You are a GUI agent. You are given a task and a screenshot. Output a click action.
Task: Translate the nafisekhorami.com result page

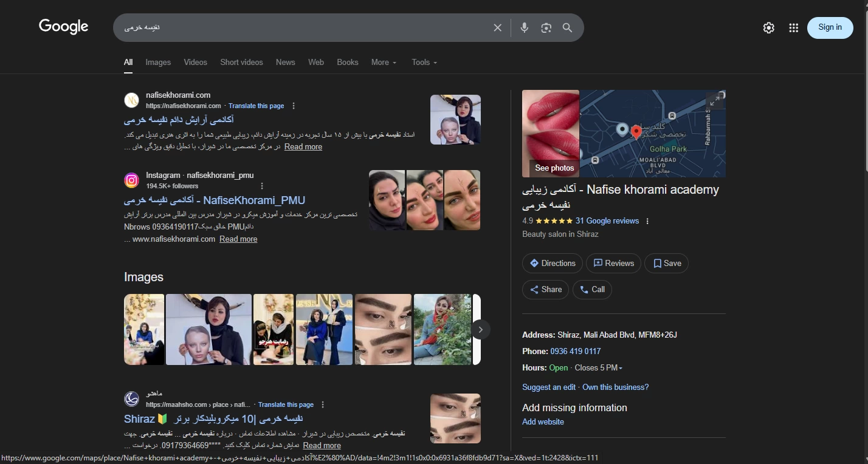coord(257,106)
